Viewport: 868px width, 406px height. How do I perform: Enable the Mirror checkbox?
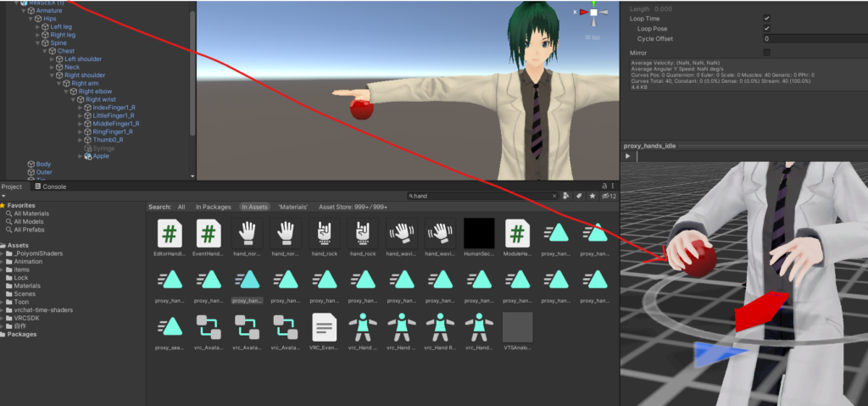click(766, 53)
